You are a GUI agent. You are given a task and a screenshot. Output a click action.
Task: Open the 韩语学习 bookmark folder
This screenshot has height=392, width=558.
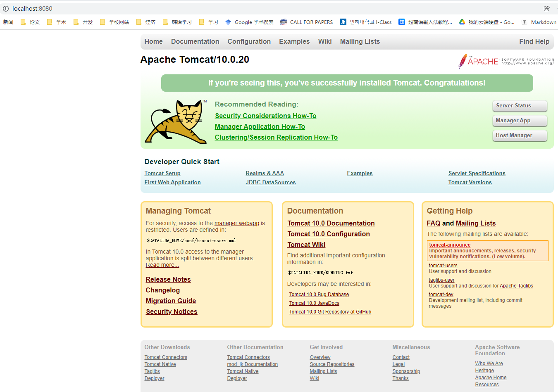click(x=177, y=22)
